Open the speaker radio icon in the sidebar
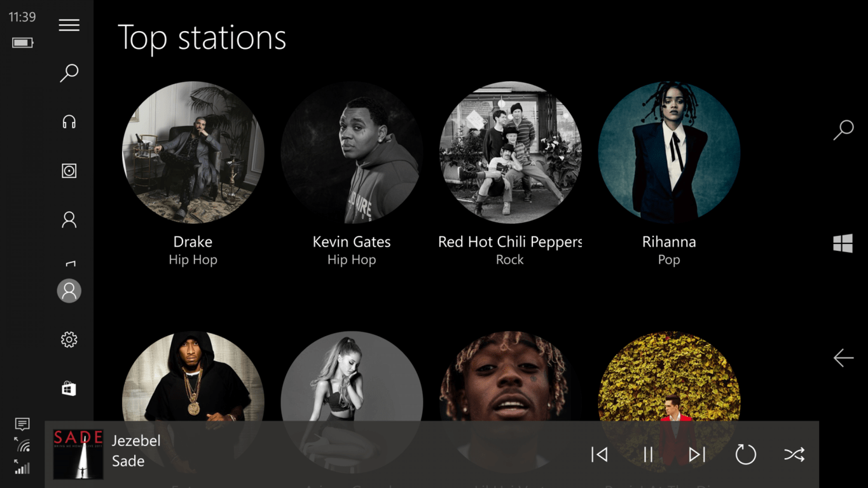 (69, 171)
